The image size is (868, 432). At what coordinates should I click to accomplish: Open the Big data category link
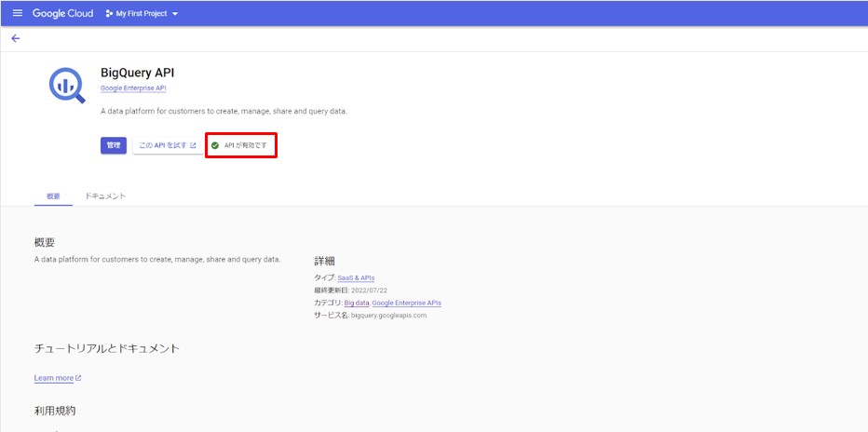click(x=357, y=304)
